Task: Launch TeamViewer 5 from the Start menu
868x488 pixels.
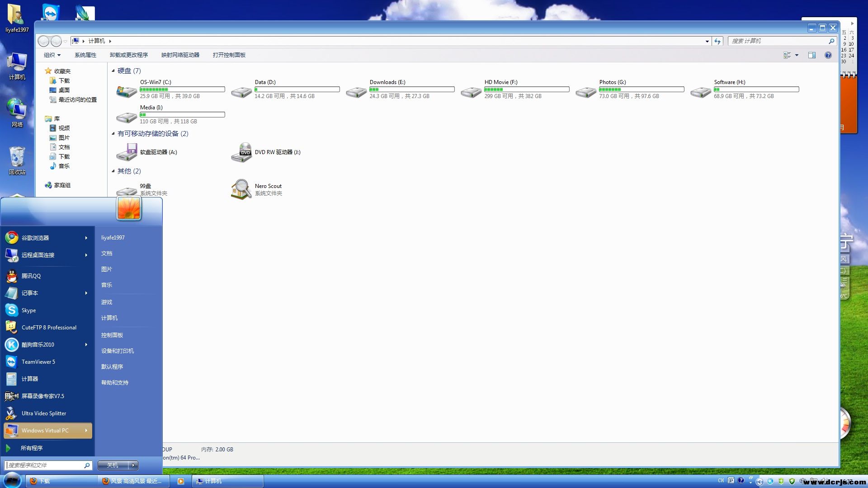Action: [38, 362]
